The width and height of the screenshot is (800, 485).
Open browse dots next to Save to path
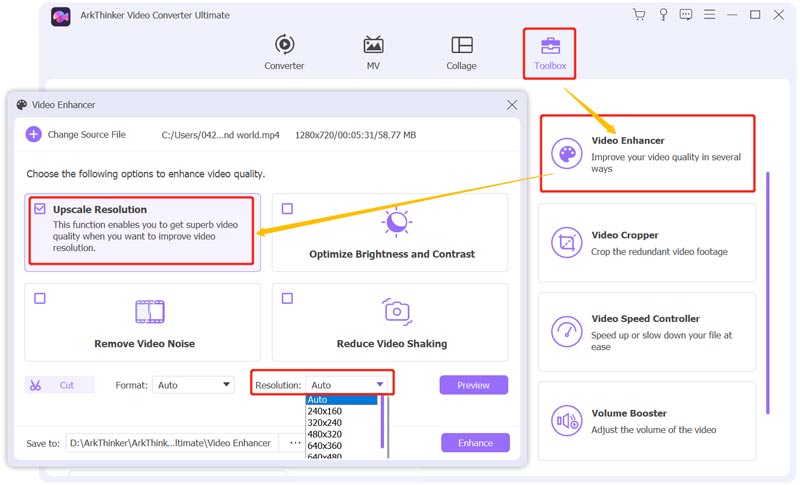(295, 443)
